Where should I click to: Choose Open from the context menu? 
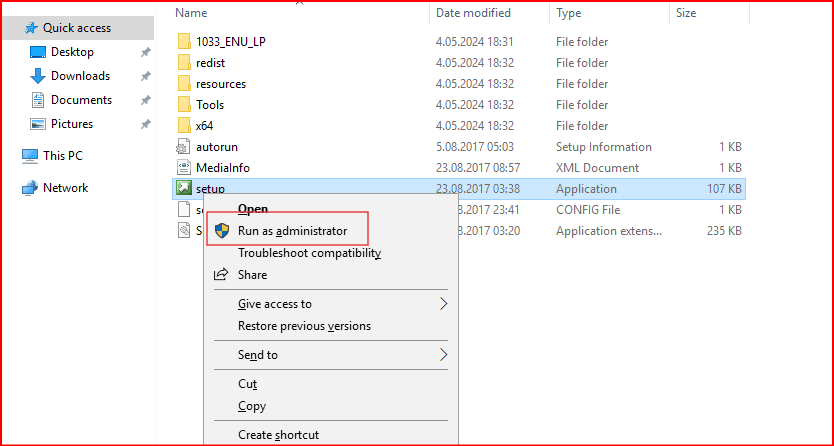pyautogui.click(x=253, y=209)
